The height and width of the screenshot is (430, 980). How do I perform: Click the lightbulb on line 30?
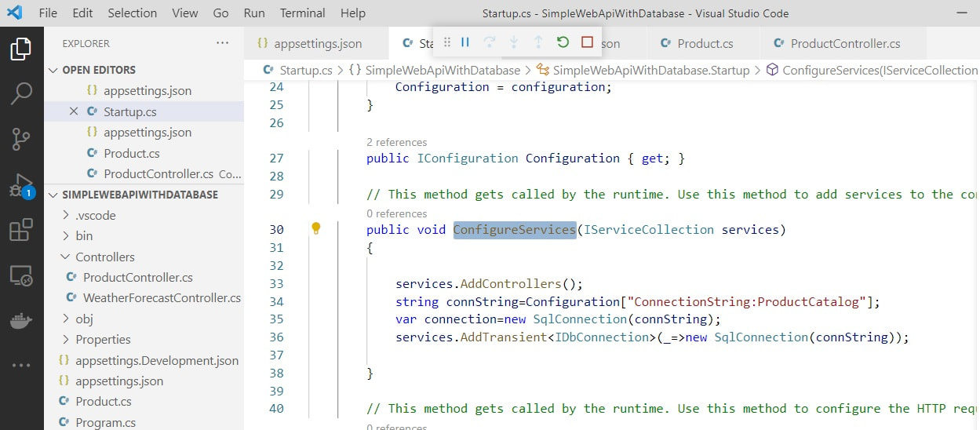(316, 228)
